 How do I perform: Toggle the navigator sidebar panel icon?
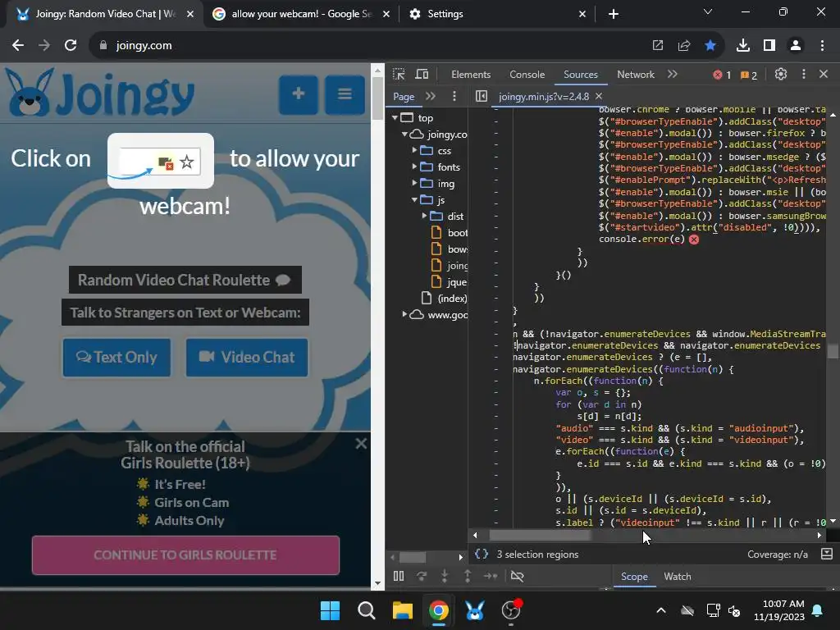tap(481, 96)
